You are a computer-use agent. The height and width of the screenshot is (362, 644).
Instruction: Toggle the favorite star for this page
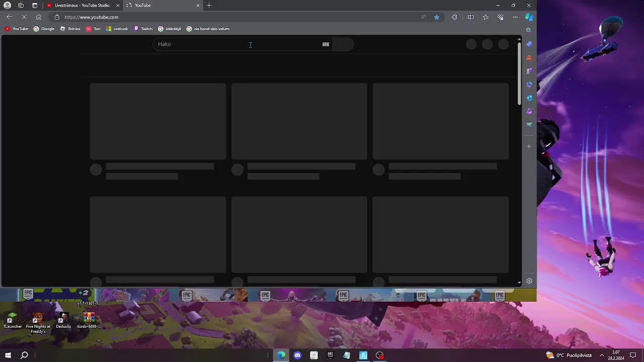tap(437, 17)
